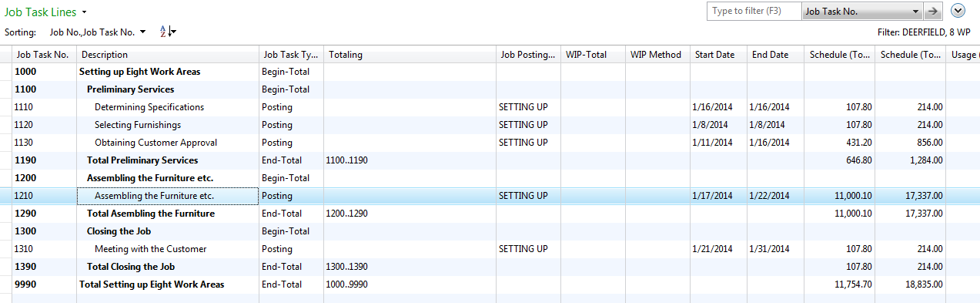This screenshot has width=980, height=303.
Task: Click in the Type to filter box
Action: pyautogui.click(x=754, y=12)
